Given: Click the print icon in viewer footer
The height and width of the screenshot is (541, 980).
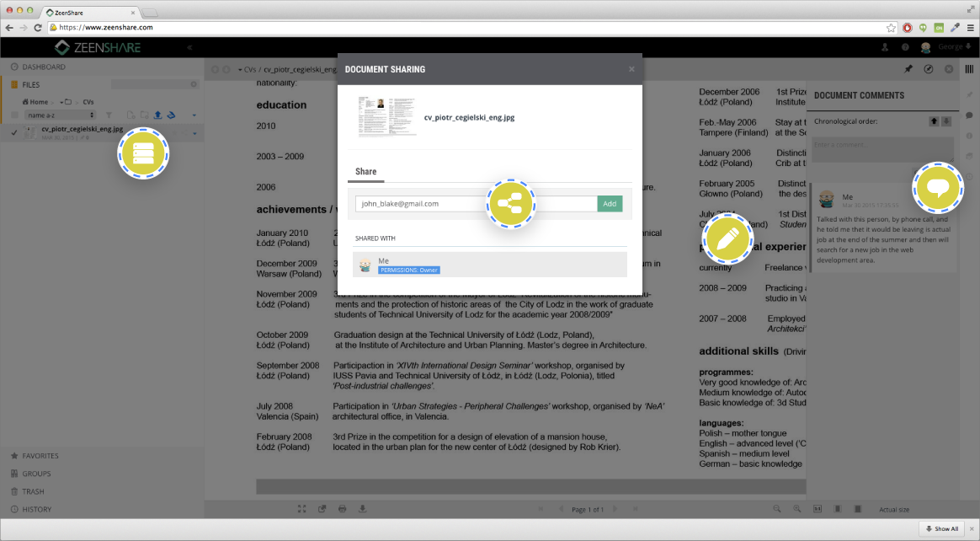Looking at the screenshot, I should pos(342,509).
